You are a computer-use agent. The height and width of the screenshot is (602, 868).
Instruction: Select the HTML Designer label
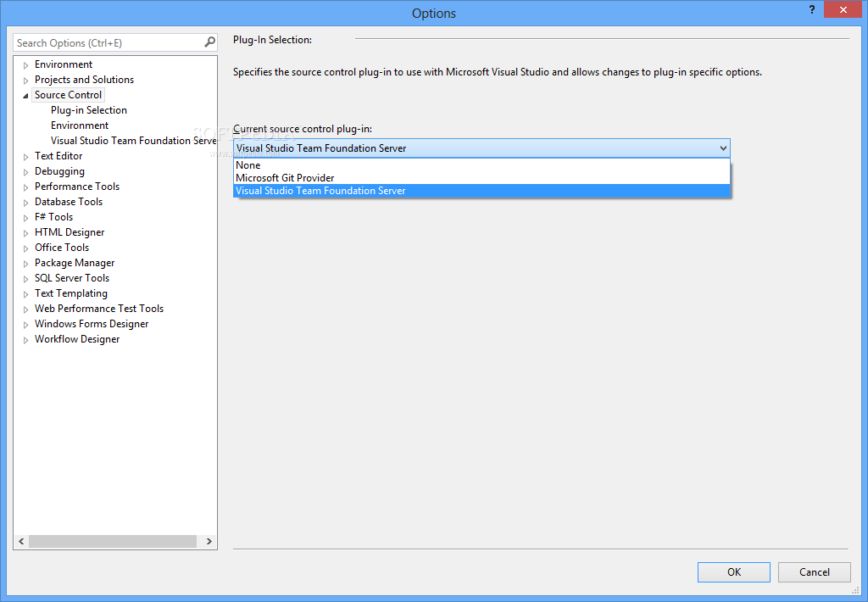pyautogui.click(x=70, y=232)
